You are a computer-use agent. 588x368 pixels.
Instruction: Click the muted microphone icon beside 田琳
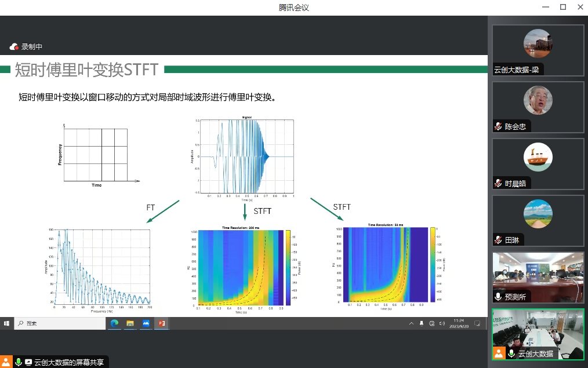click(x=498, y=240)
